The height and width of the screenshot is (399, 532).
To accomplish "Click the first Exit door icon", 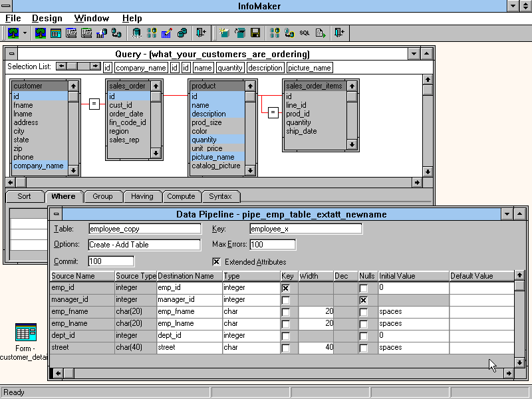I will click(201, 33).
